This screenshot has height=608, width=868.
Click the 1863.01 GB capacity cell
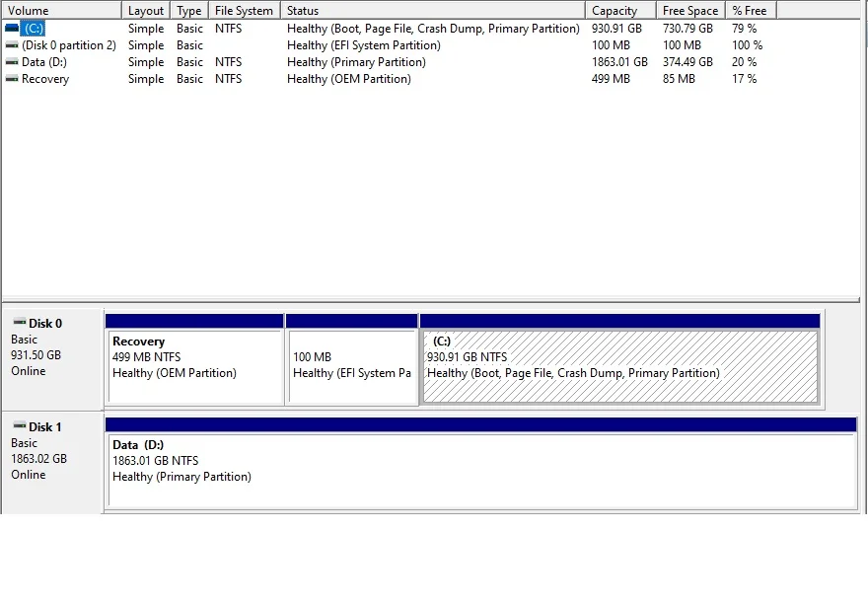point(619,62)
